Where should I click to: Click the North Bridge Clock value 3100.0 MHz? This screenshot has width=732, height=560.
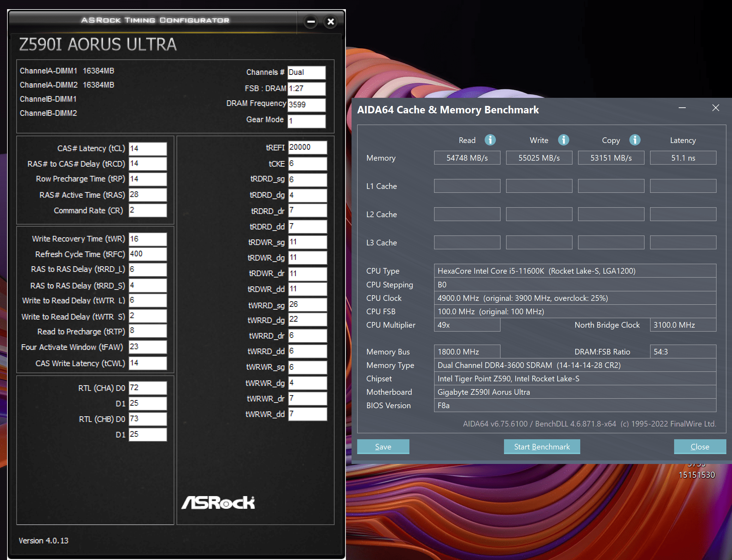point(683,325)
